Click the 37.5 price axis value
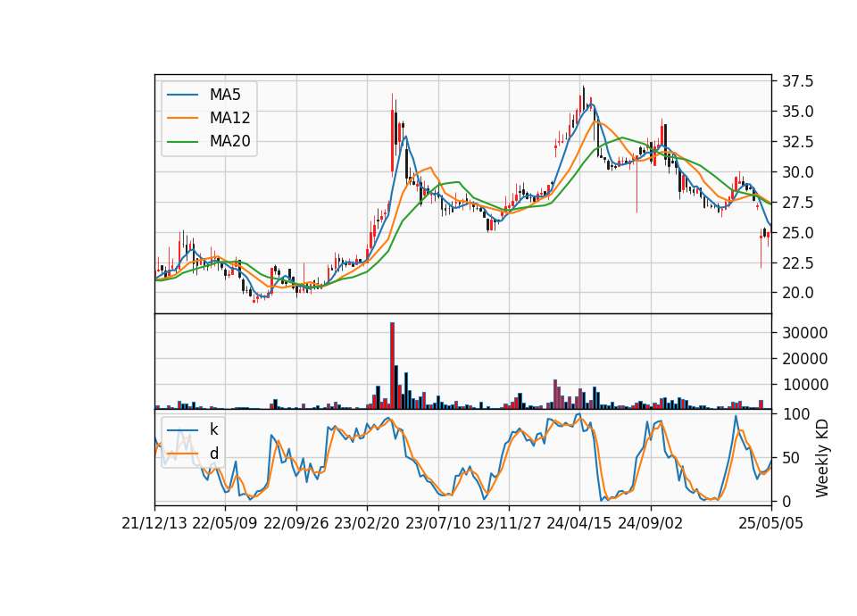 pos(797,81)
